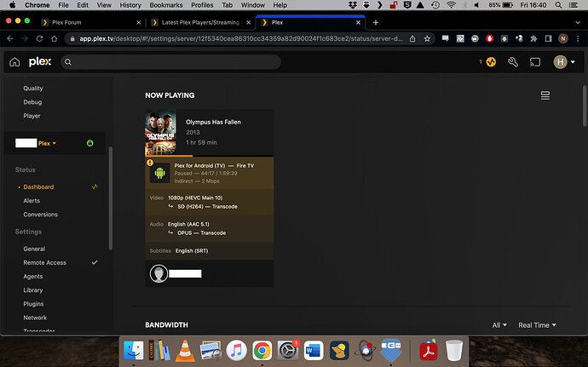Toggle Chrome side panel icon
Viewport: 588px width, 367px height.
point(548,38)
